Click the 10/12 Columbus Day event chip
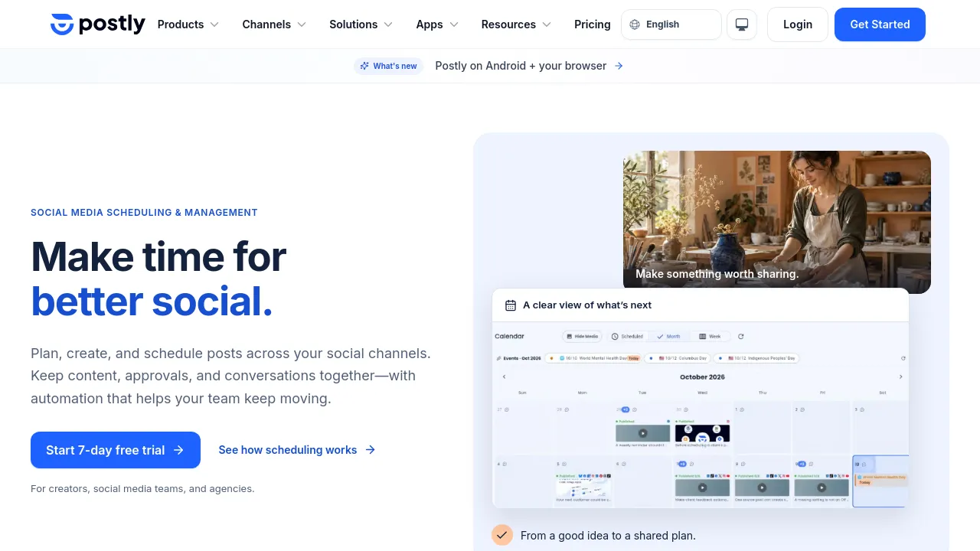The width and height of the screenshot is (980, 551). [x=678, y=358]
